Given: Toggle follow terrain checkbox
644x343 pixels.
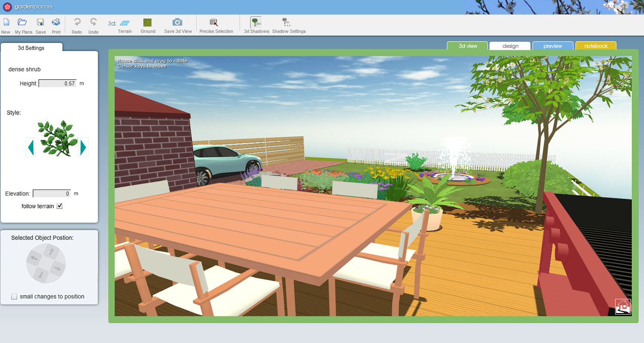Looking at the screenshot, I should coord(60,206).
